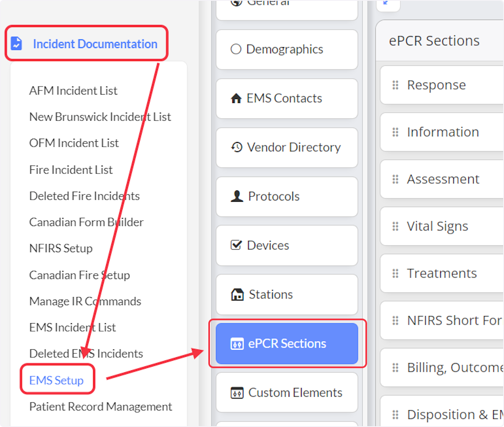Select Fire Incident List
Screen dimensions: 504x427
tap(71, 169)
